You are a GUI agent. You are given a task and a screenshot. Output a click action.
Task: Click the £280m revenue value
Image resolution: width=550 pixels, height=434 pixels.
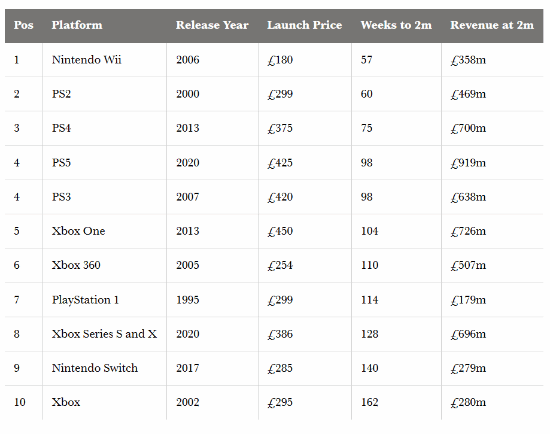[468, 402]
